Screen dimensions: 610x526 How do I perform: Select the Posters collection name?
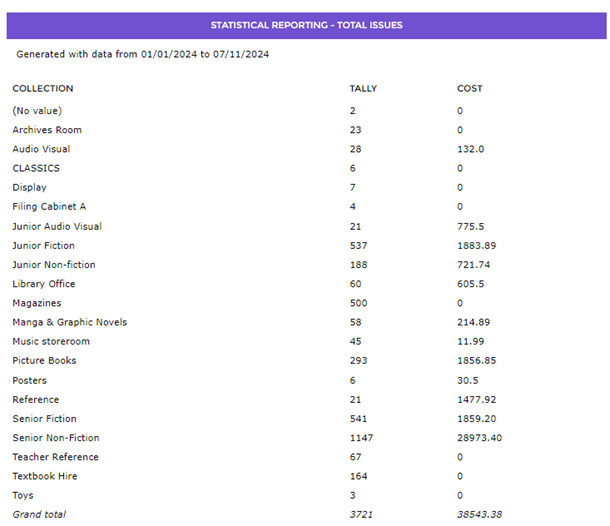point(30,380)
